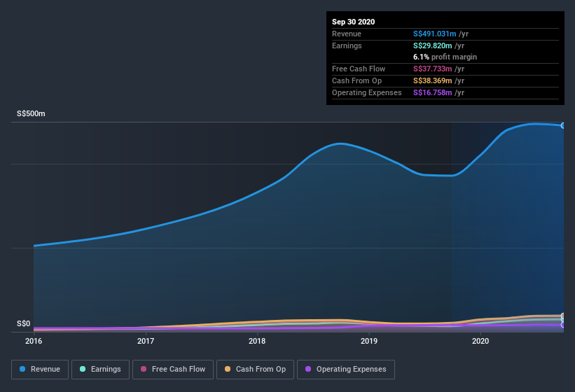This screenshot has width=575, height=392.
Task: Click the 2018 x-axis label
Action: (x=257, y=341)
